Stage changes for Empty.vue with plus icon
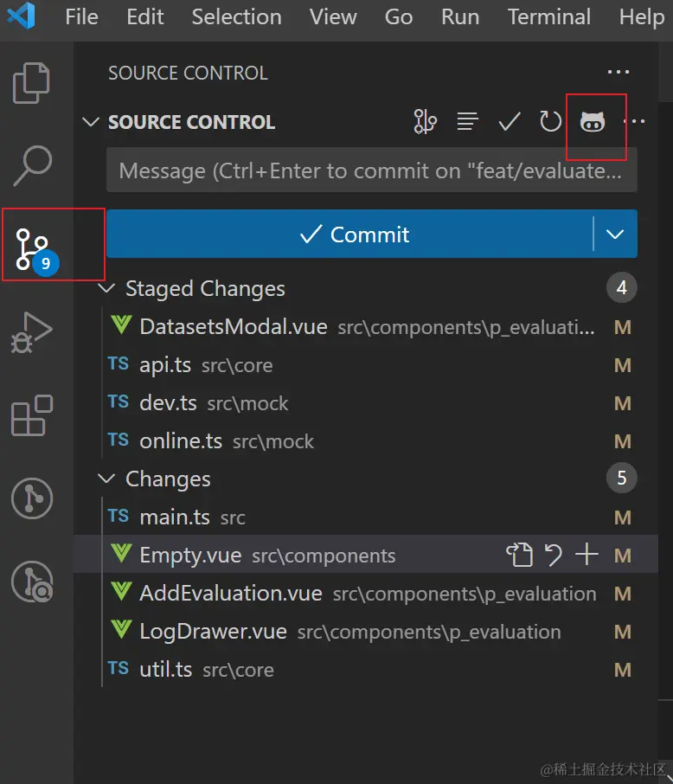The width and height of the screenshot is (673, 784). click(586, 555)
